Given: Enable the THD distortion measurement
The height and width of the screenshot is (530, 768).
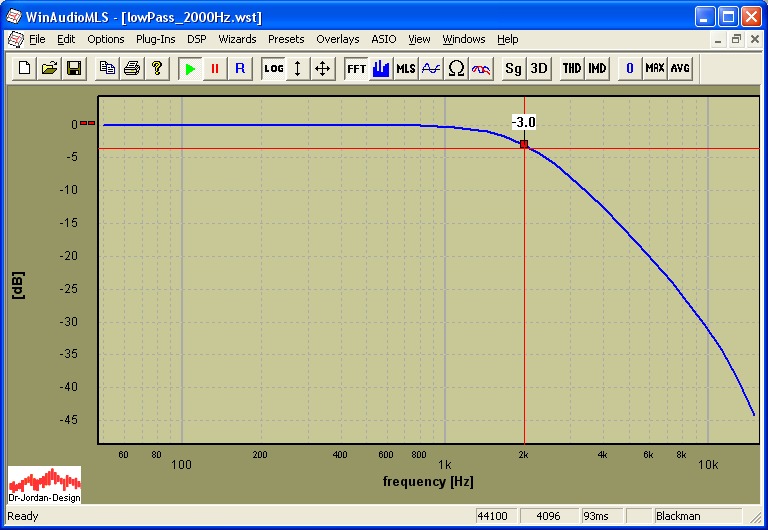Looking at the screenshot, I should 571,68.
